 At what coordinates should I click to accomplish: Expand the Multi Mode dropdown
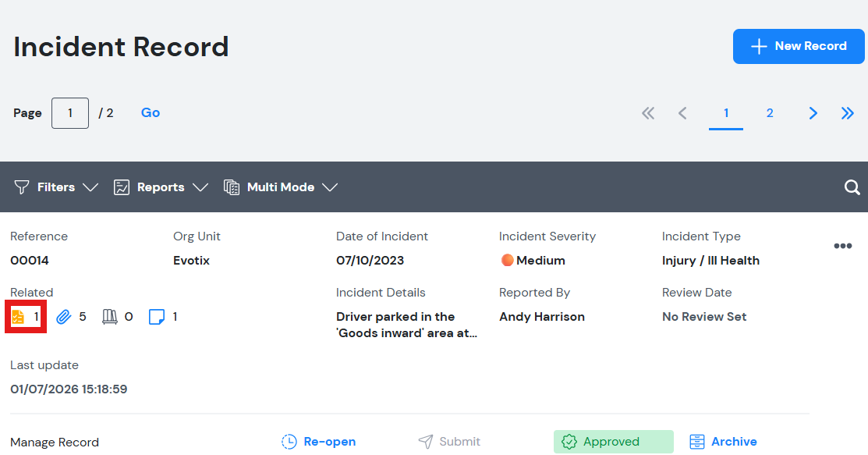(281, 187)
